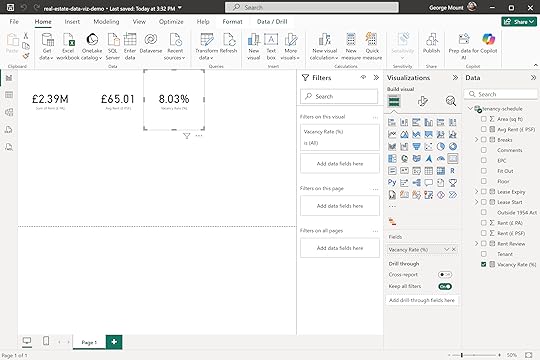The image size is (540, 360).
Task: Switch to Report view in sidebar
Action: 9,78
